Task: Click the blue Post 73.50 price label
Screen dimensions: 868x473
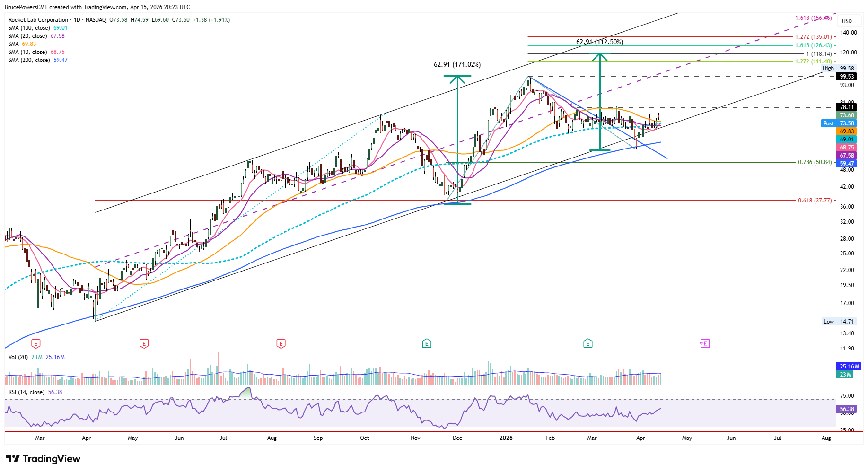Action: tap(839, 123)
